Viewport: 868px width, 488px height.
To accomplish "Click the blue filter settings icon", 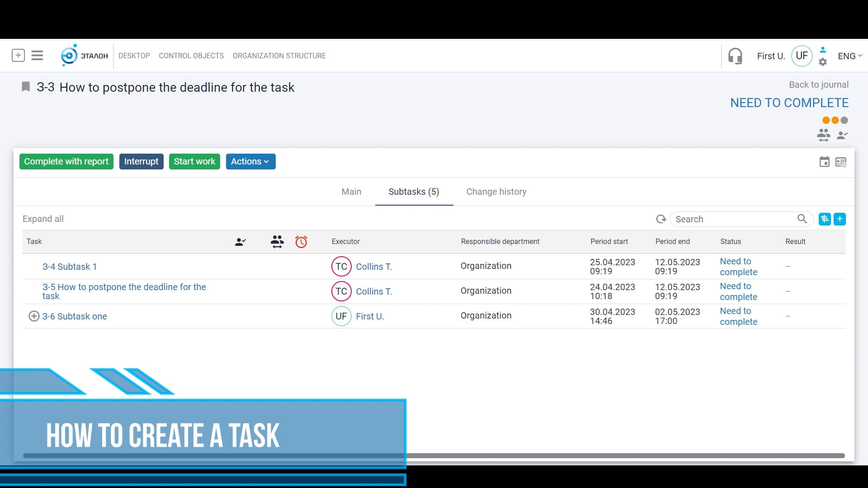I will 825,219.
